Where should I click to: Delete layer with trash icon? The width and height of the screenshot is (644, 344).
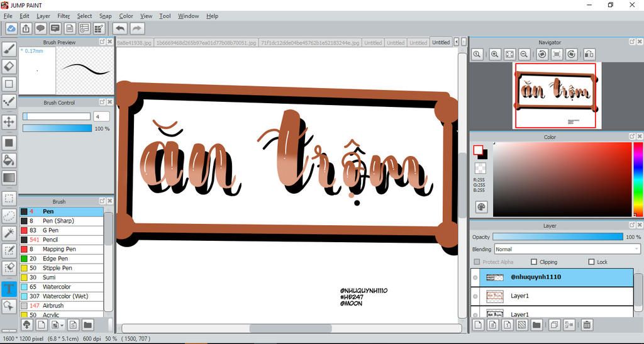(587, 325)
